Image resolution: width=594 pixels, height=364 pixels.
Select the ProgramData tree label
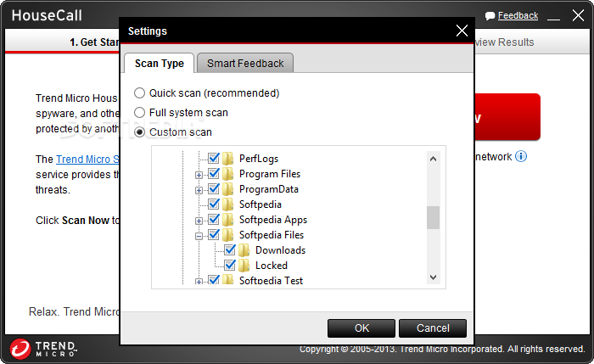coord(269,189)
